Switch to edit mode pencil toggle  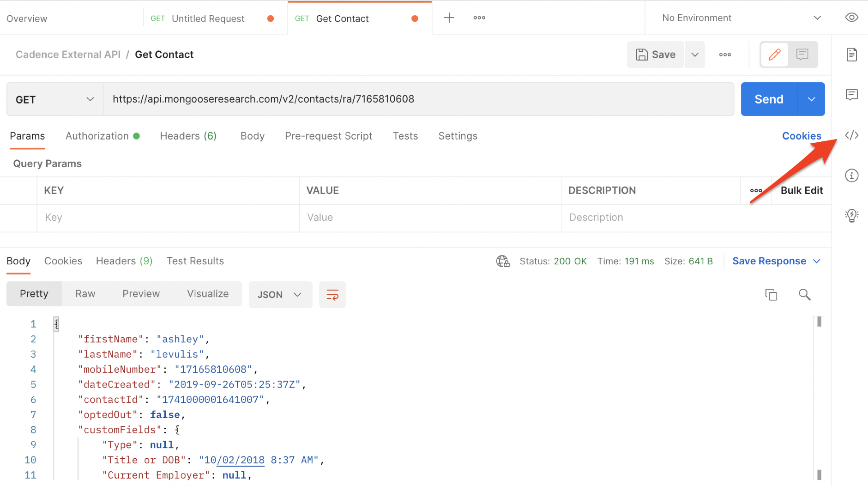(774, 55)
